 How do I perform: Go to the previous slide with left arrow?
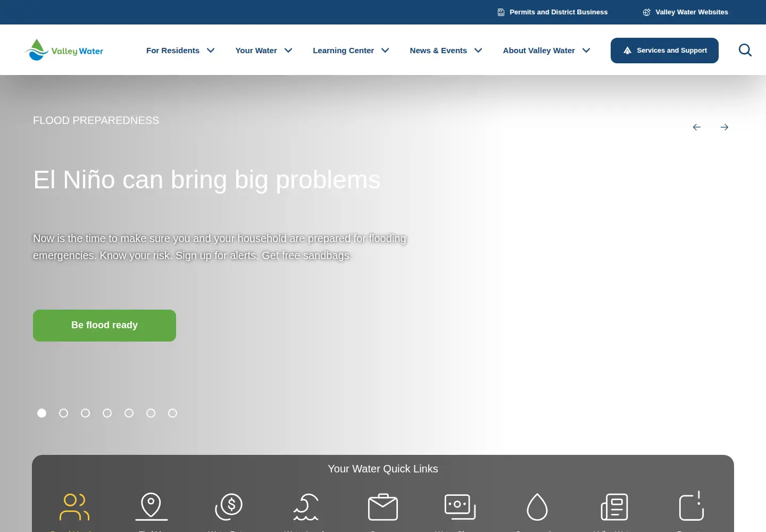click(x=697, y=127)
